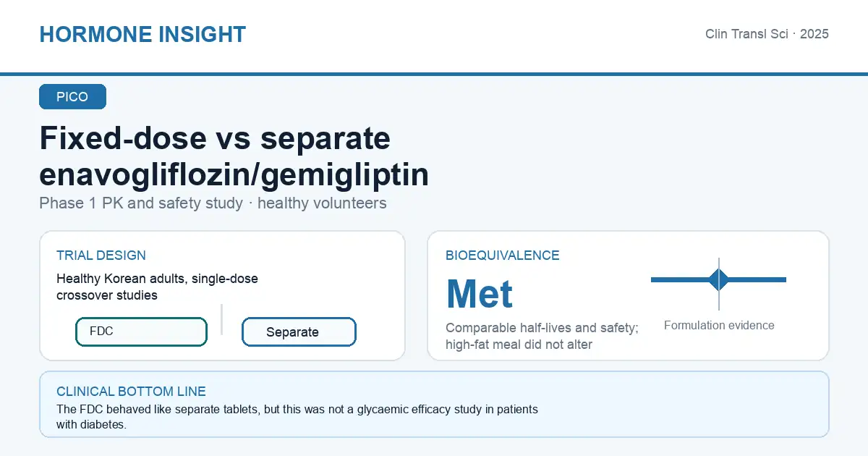
Task: Select the FDC pill
Action: [x=142, y=332]
